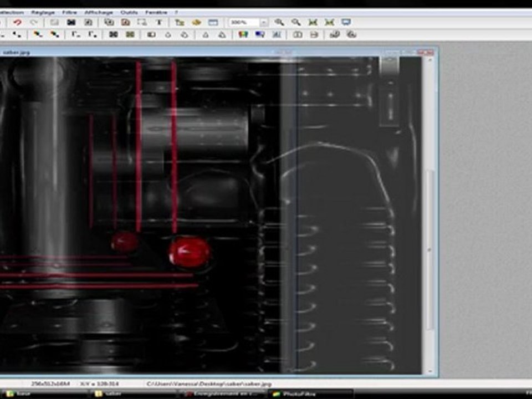Convert image with Grayscale icon
The height and width of the screenshot is (399, 532).
pyautogui.click(x=113, y=34)
